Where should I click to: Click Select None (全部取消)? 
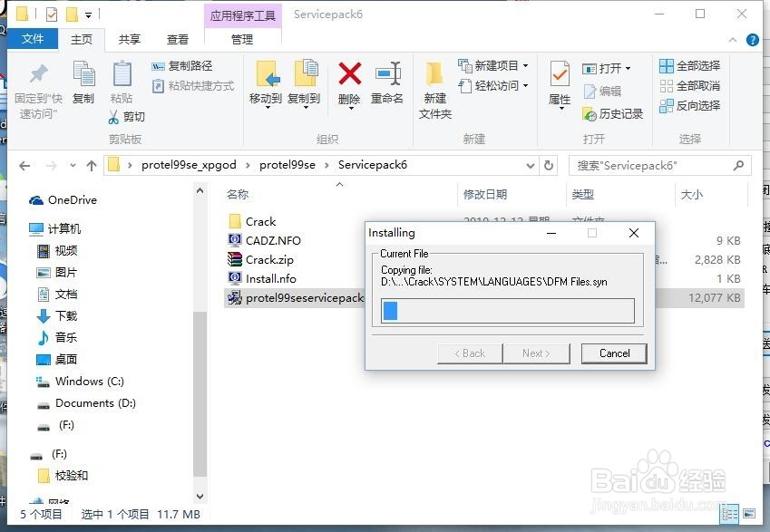click(x=689, y=86)
